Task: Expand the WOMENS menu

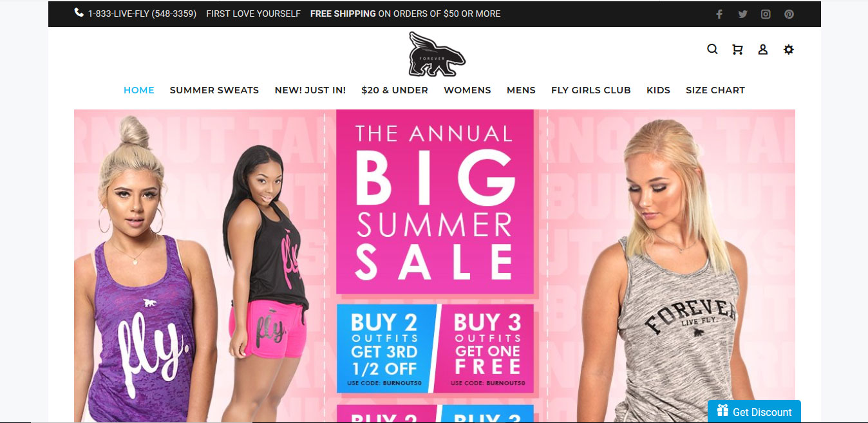Action: 467,90
